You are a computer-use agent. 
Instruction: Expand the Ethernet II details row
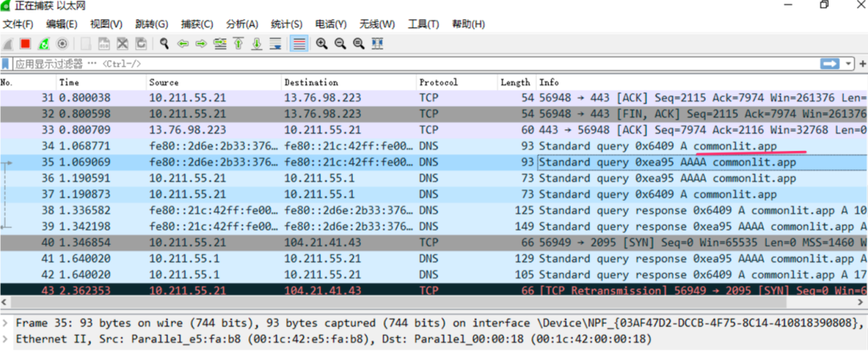[x=6, y=339]
